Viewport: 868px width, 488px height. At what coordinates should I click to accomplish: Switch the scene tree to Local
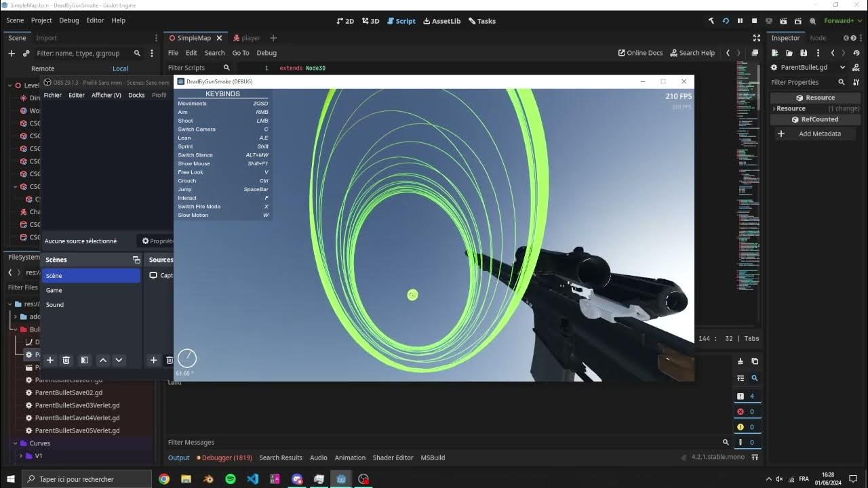click(120, 68)
